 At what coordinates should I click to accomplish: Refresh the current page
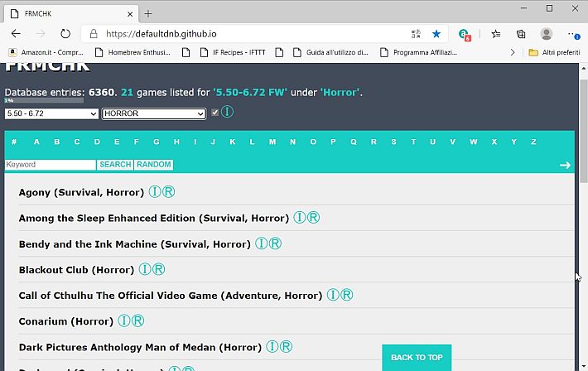[x=65, y=34]
